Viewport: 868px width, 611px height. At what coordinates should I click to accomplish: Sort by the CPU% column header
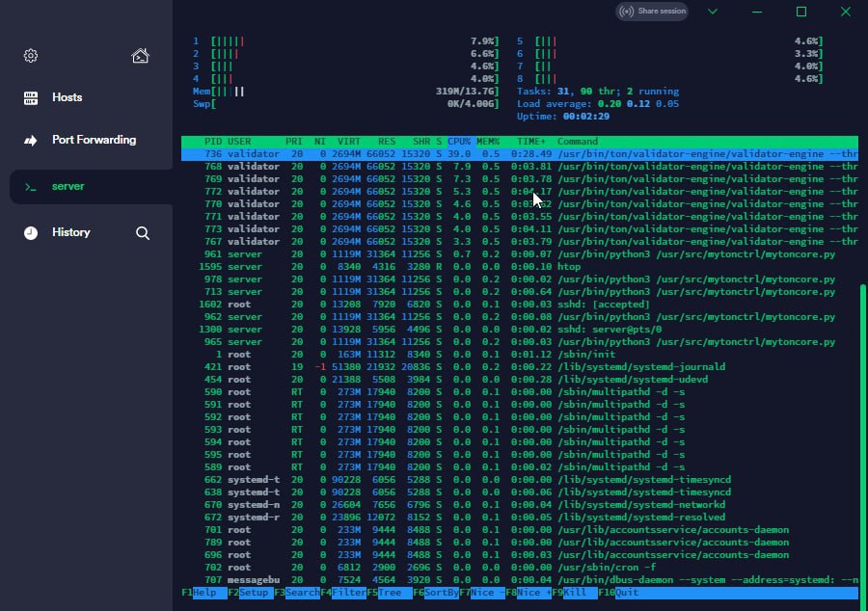click(459, 142)
